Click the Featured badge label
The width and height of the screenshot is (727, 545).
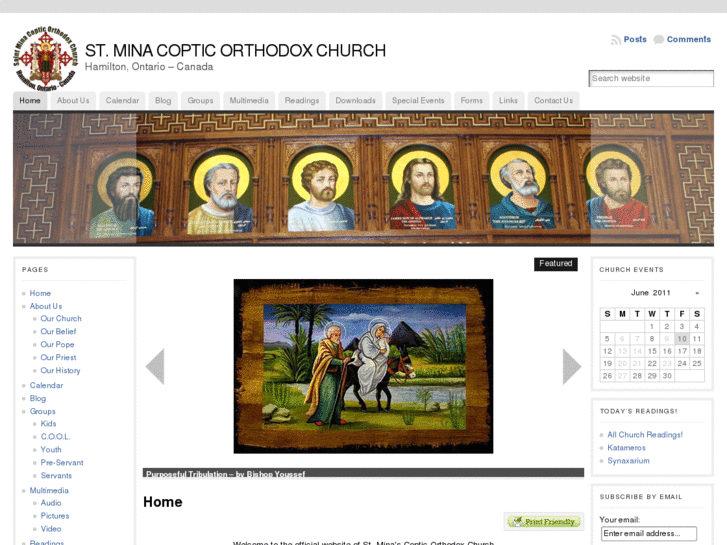click(555, 264)
